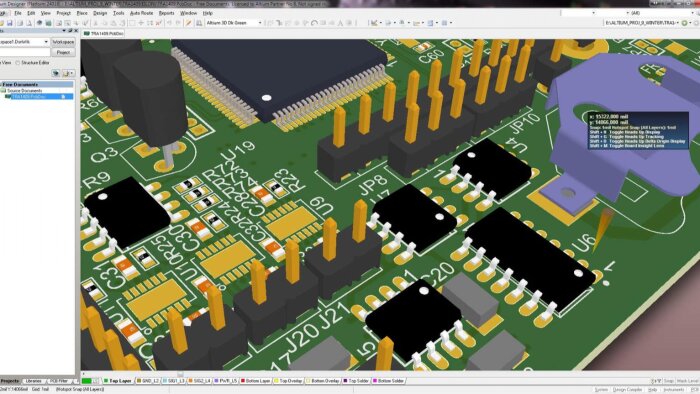Click the arc routing tool icon
The width and height of the screenshot is (700, 394).
314,23
